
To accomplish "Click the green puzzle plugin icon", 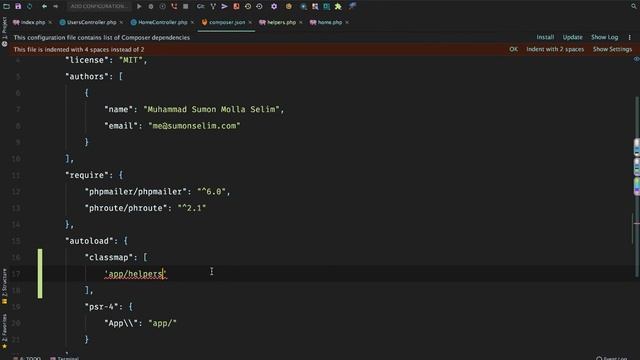I will point(338,6).
